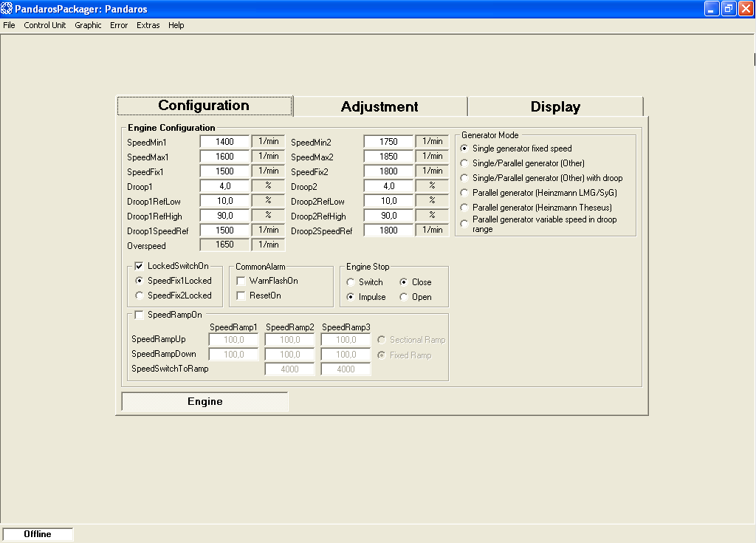Click the Droop1RefHigh value field
The height and width of the screenshot is (543, 756).
point(224,216)
